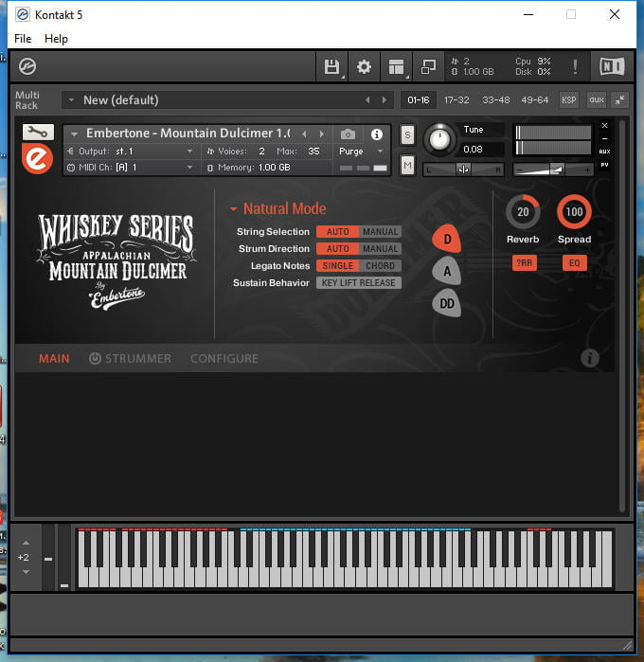
Task: Open the Purge dropdown menu
Action: (361, 152)
